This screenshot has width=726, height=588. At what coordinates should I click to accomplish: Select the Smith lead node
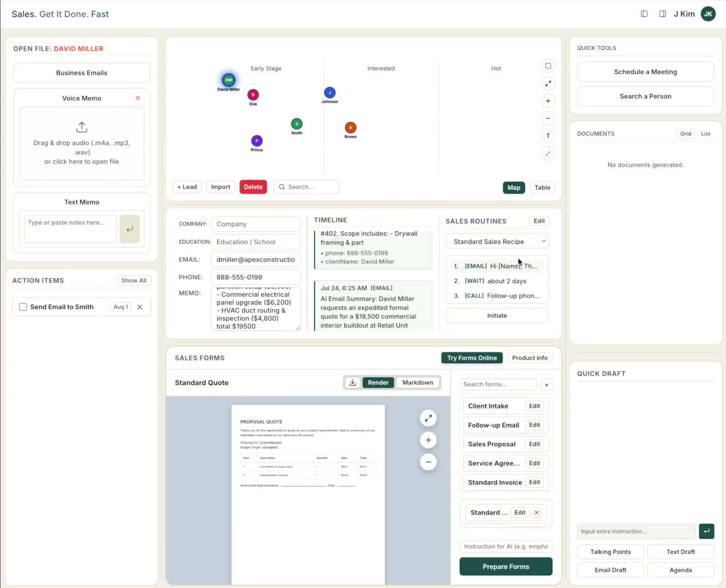296,124
